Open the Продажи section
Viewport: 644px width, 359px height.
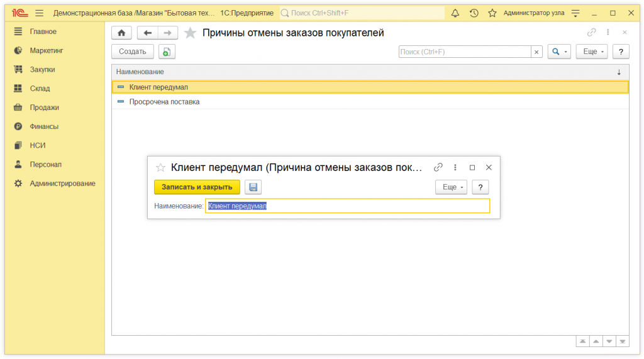tap(44, 108)
